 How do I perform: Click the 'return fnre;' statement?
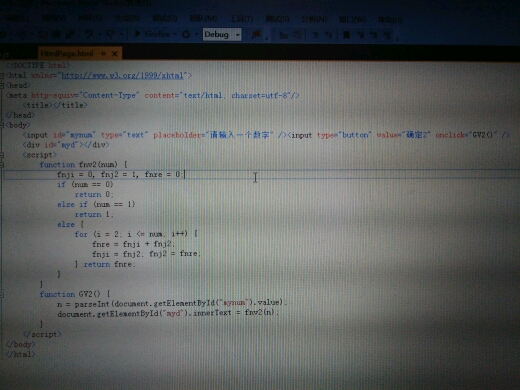pos(109,264)
